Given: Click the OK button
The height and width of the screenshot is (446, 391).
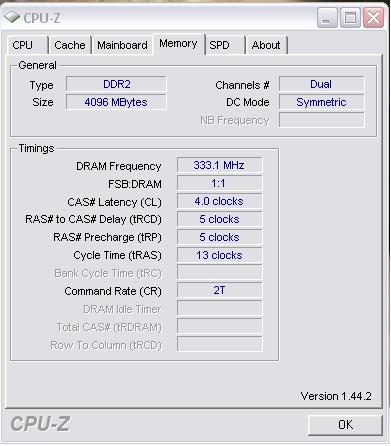Looking at the screenshot, I should point(345,425).
